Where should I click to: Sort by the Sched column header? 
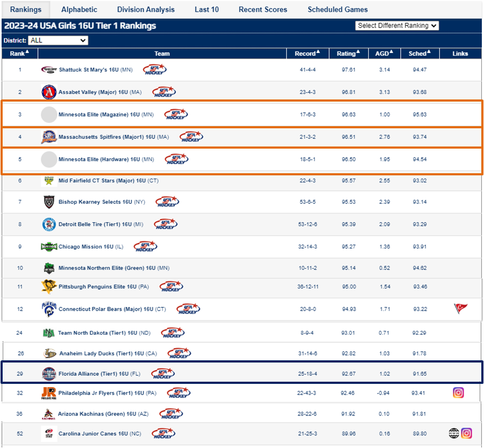pyautogui.click(x=420, y=53)
